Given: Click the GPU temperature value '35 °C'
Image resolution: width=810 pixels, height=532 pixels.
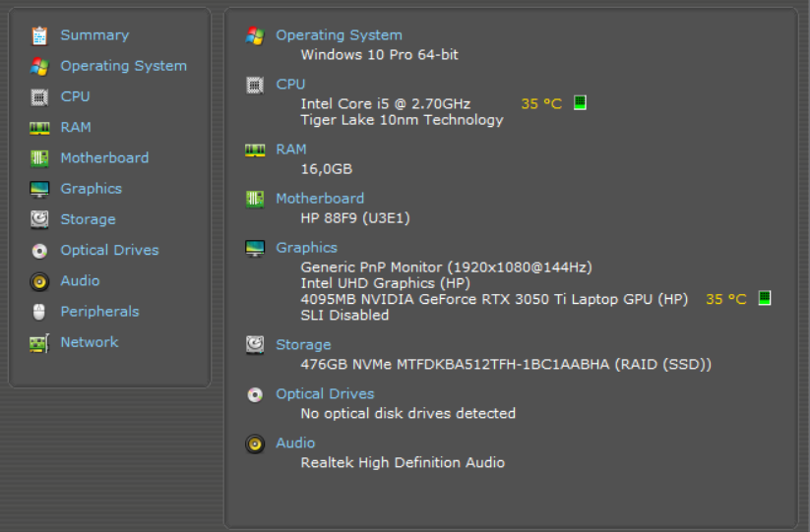Looking at the screenshot, I should (726, 299).
